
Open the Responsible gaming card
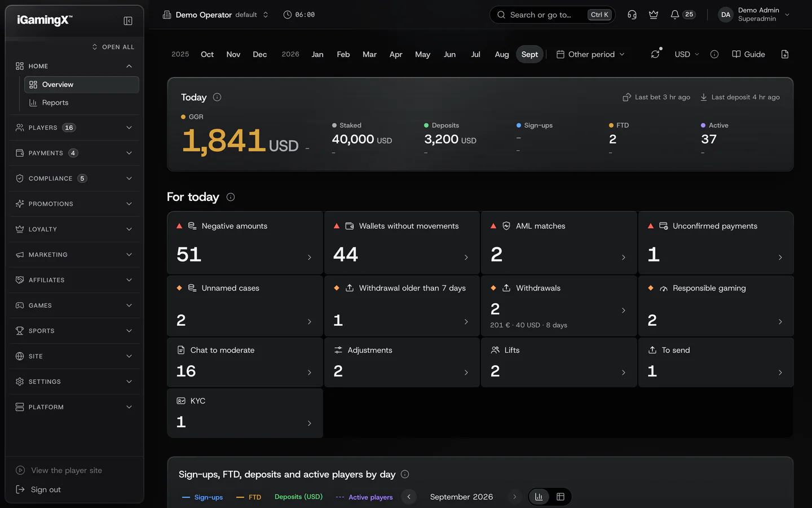(716, 306)
